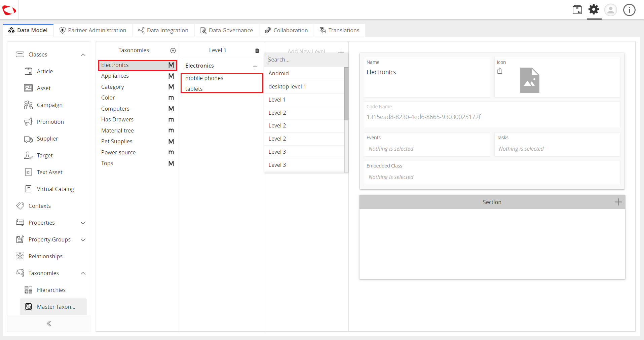This screenshot has width=644, height=340.
Task: Click the Search input in level dropdown
Action: click(306, 60)
